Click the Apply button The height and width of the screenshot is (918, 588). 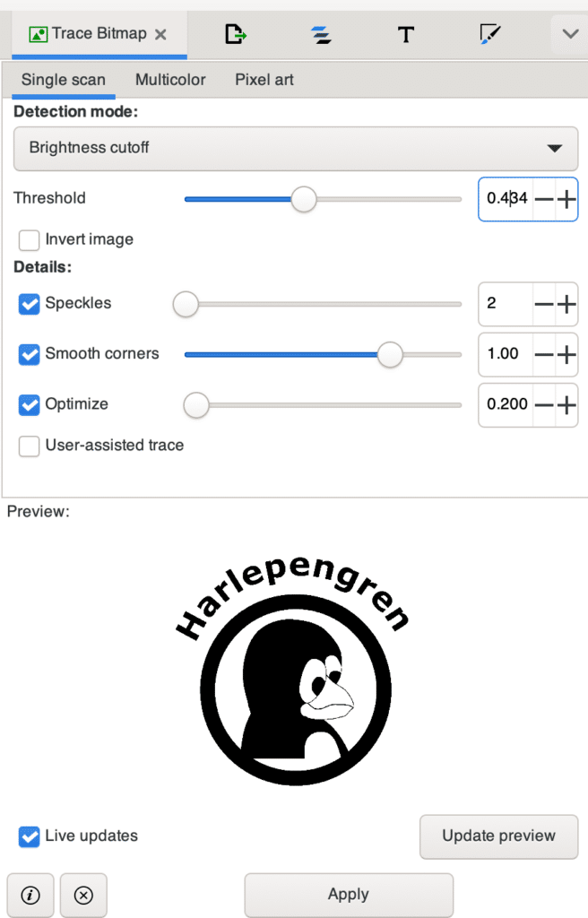click(349, 895)
